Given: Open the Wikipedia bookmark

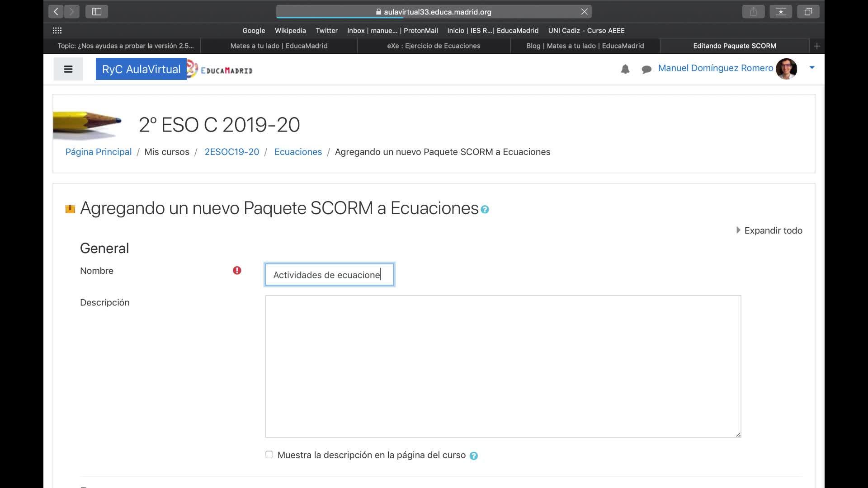Looking at the screenshot, I should (x=290, y=31).
